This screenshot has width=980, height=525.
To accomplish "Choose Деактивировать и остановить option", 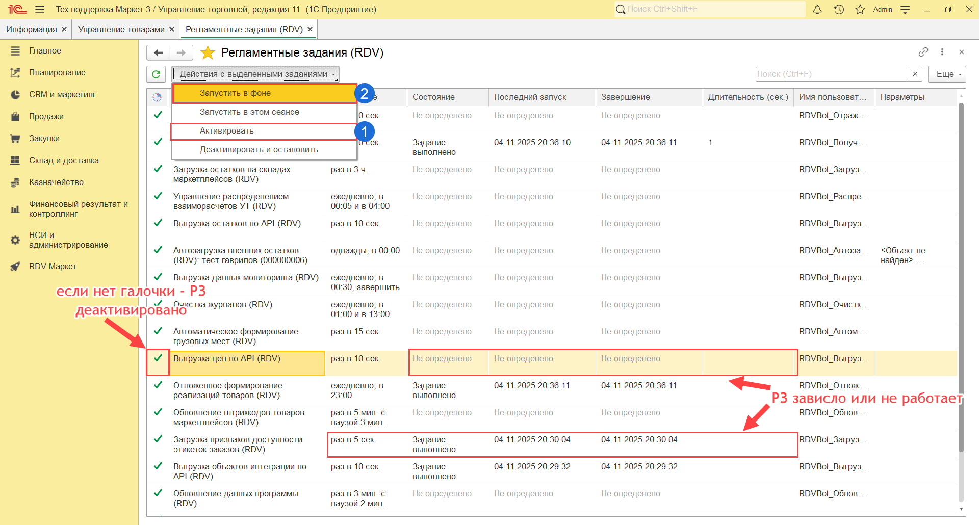I will [259, 150].
